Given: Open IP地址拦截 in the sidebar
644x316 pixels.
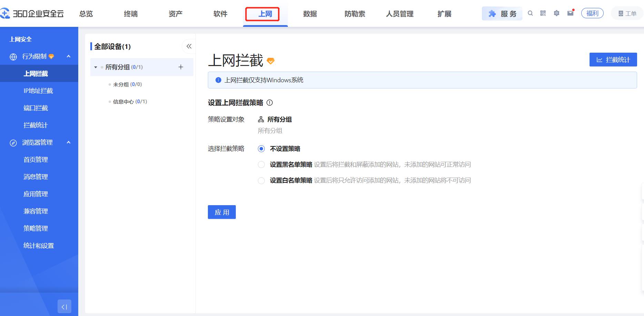Looking at the screenshot, I should click(x=38, y=91).
